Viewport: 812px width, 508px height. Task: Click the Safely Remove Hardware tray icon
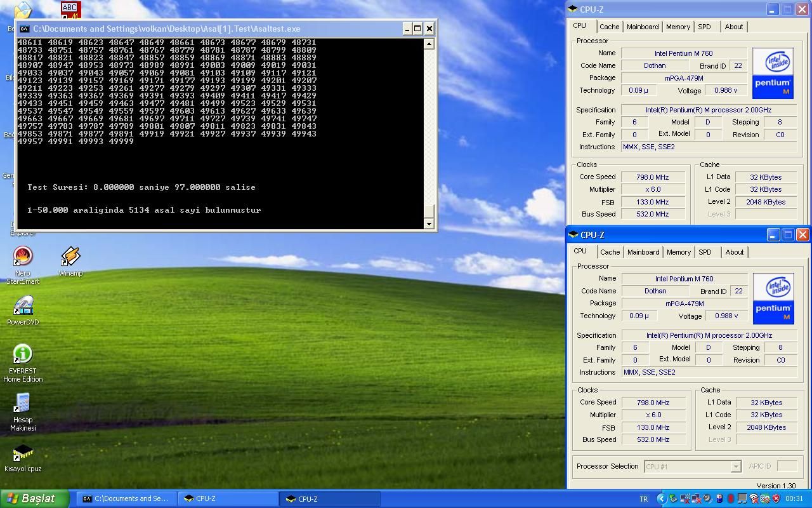tap(673, 498)
